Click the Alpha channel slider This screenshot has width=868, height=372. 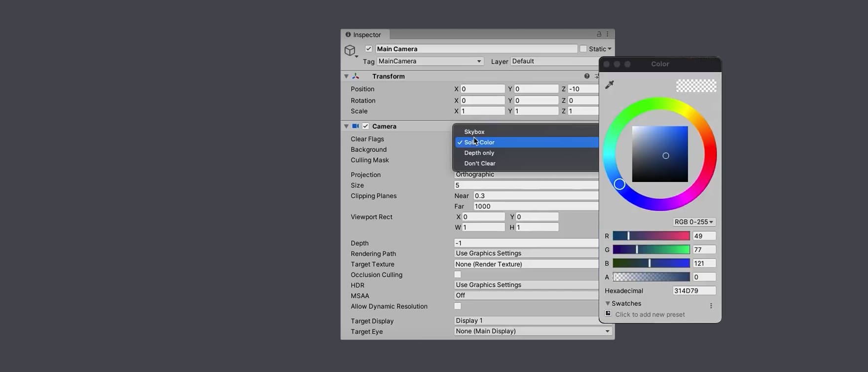(x=651, y=277)
